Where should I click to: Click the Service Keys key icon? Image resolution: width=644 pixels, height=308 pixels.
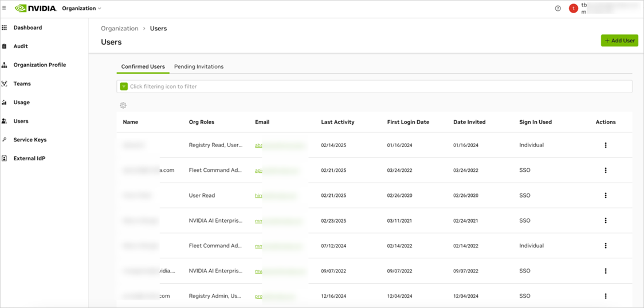pyautogui.click(x=5, y=140)
